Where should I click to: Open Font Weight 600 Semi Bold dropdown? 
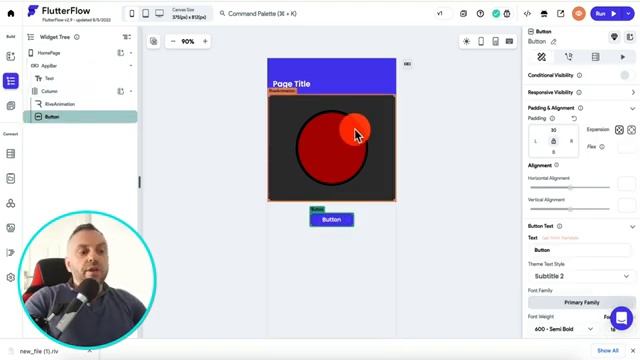[x=563, y=329]
